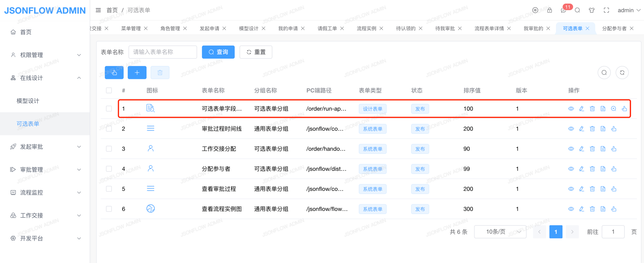Click the blue plus add button

(137, 73)
